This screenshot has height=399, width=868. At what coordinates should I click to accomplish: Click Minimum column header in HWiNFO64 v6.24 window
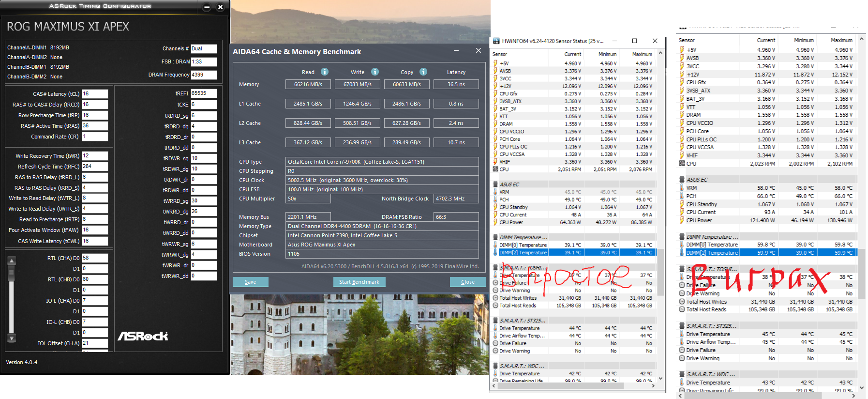point(607,54)
